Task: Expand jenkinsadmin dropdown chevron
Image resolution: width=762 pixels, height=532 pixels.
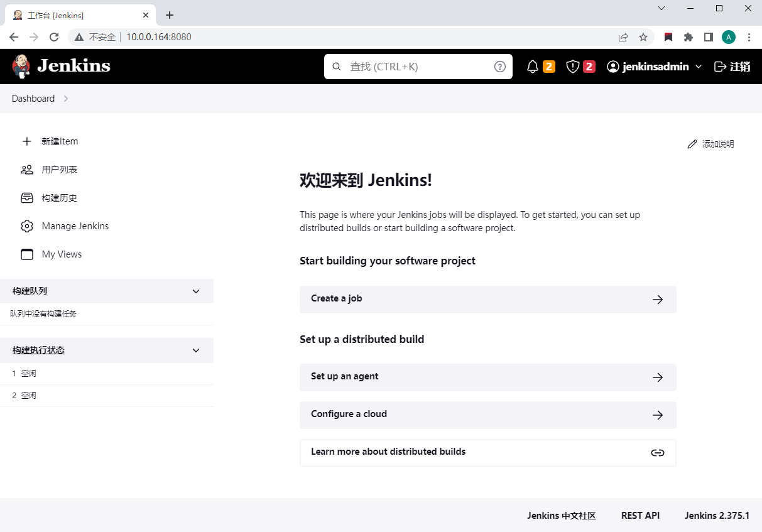Action: coord(699,67)
